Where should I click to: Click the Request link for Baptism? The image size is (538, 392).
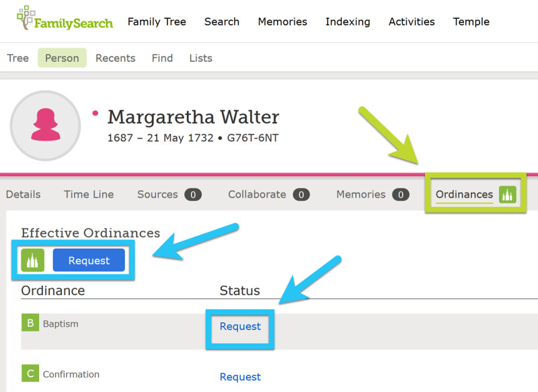click(240, 326)
